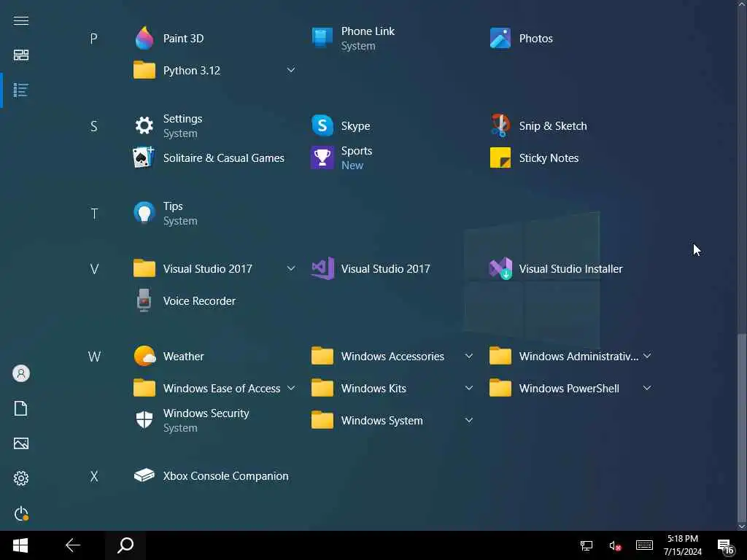Launch the Weather app icon

(144, 356)
